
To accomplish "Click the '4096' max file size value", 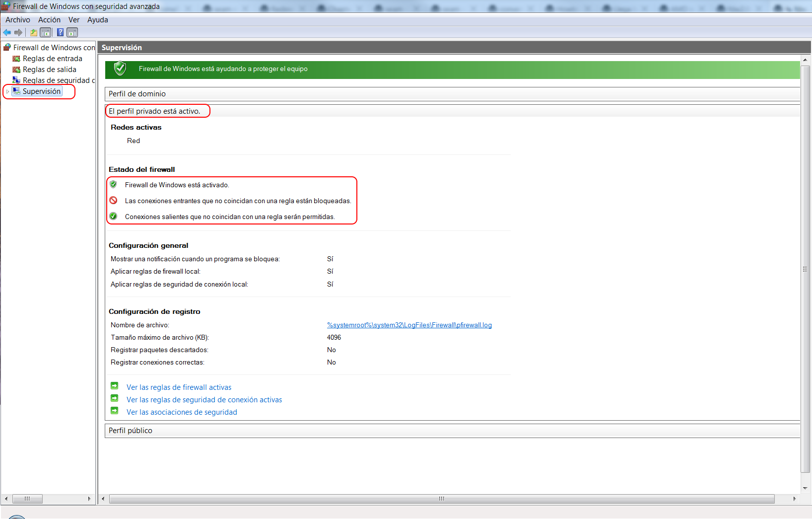I will 334,337.
